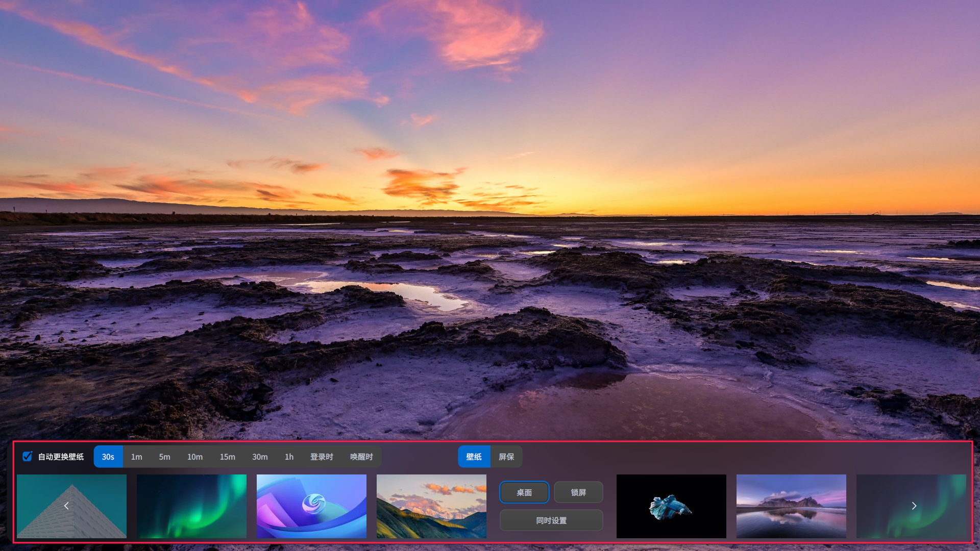Show next wallpapers with right arrow

pos(914,506)
